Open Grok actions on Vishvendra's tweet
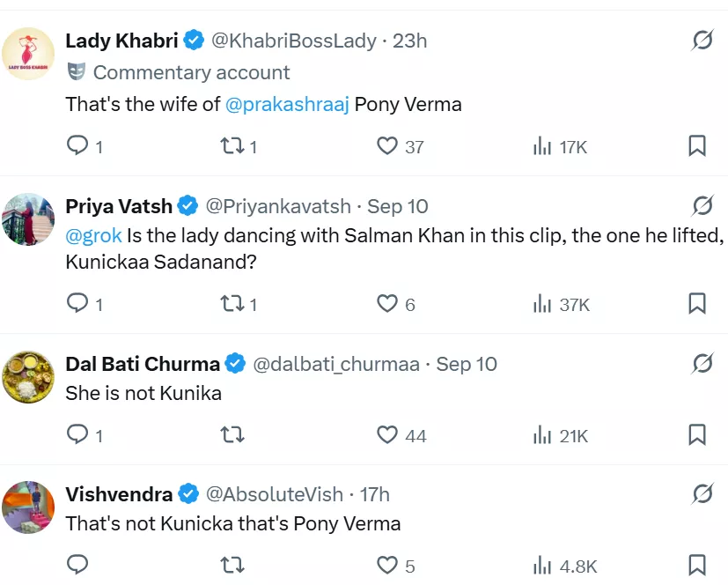Screen dimensions: 728x585 coord(702,494)
